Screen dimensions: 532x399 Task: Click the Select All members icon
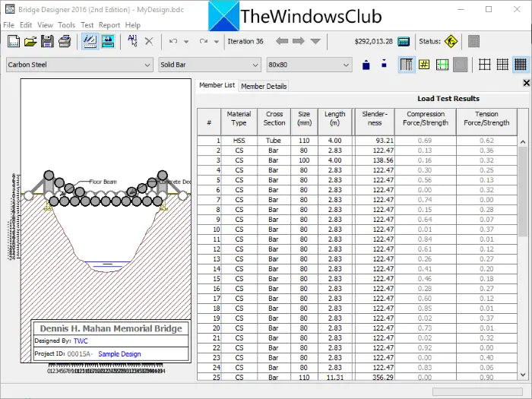pyautogui.click(x=132, y=41)
